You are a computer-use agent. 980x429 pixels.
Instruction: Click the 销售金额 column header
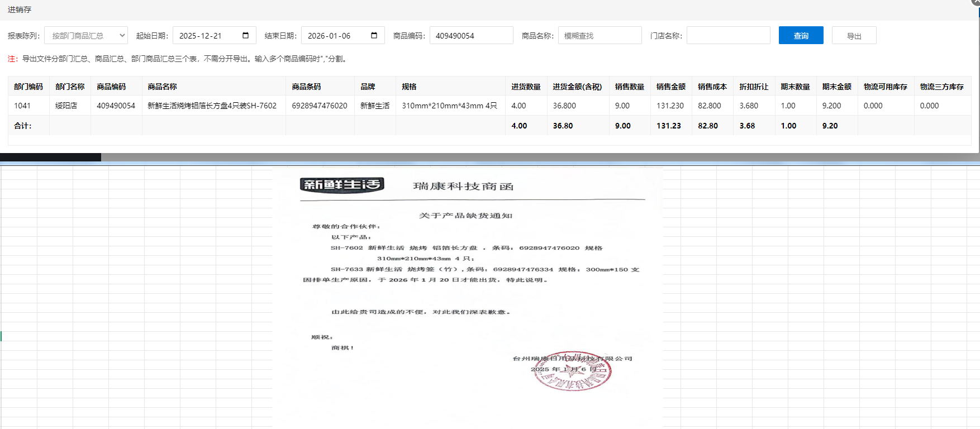670,87
